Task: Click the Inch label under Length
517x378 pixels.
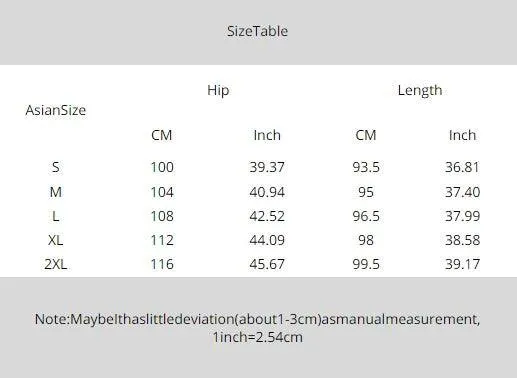Action: pos(462,135)
